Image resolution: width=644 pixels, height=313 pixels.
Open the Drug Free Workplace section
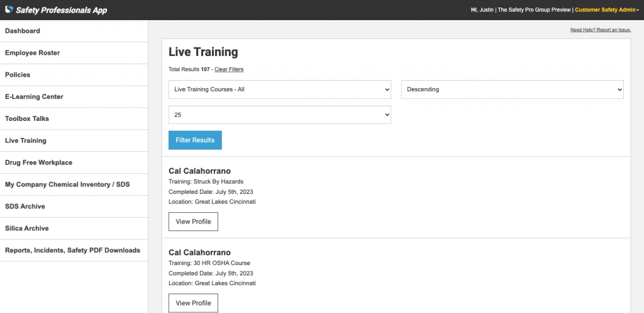pyautogui.click(x=38, y=162)
